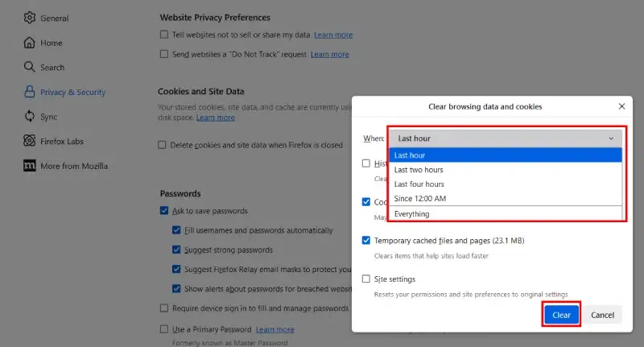
Task: Click the Privacy & Security lock icon
Action: coord(30,92)
